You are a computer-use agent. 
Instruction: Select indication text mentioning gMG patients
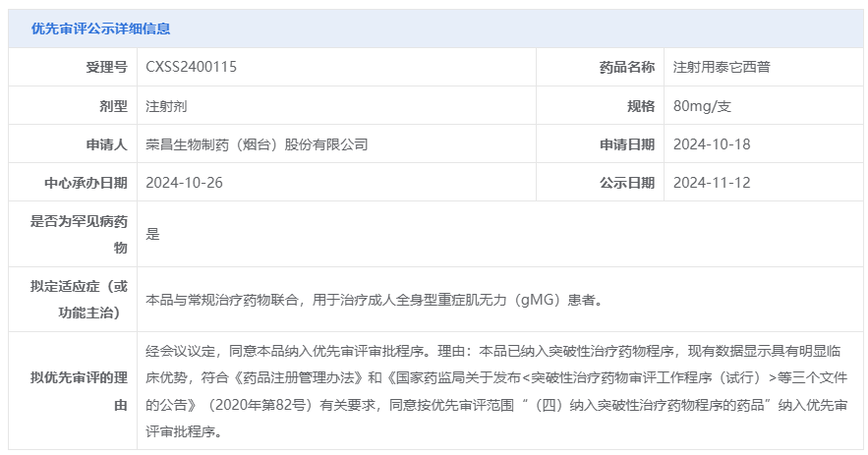pyautogui.click(x=375, y=300)
